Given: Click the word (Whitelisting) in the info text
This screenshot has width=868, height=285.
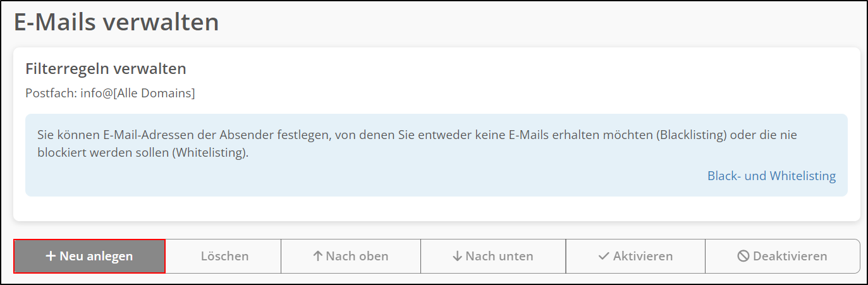Looking at the screenshot, I should pyautogui.click(x=208, y=153).
